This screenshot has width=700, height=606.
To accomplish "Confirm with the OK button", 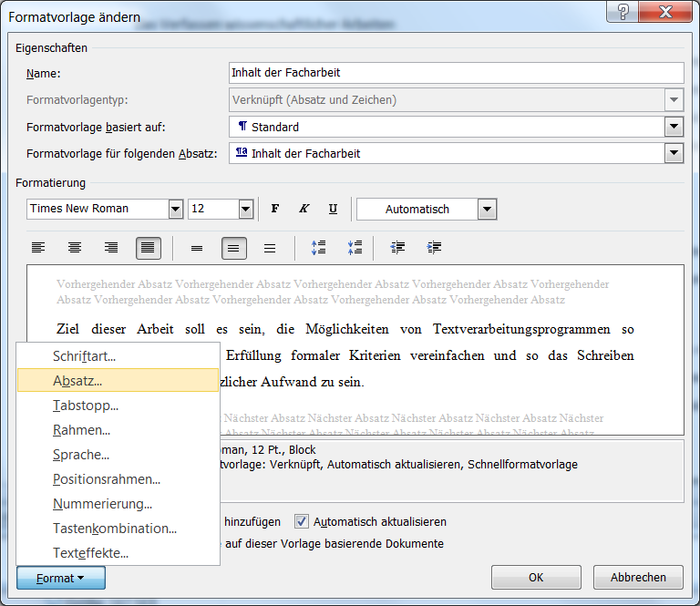I will coord(536,578).
